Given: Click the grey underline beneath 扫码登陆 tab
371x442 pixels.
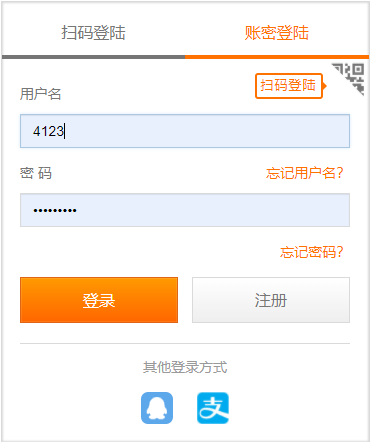Looking at the screenshot, I should point(93,57).
